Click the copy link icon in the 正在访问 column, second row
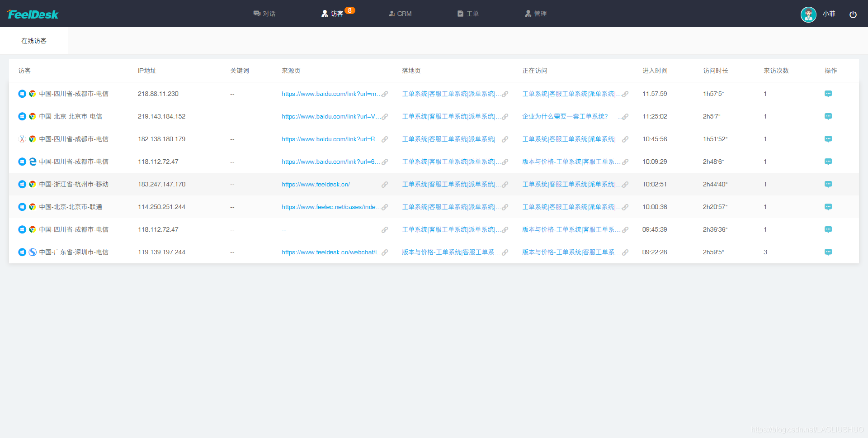The image size is (868, 438). (x=625, y=116)
